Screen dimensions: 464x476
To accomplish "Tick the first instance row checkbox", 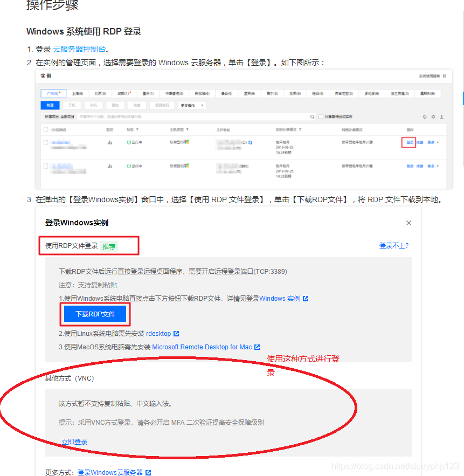I will [46, 142].
